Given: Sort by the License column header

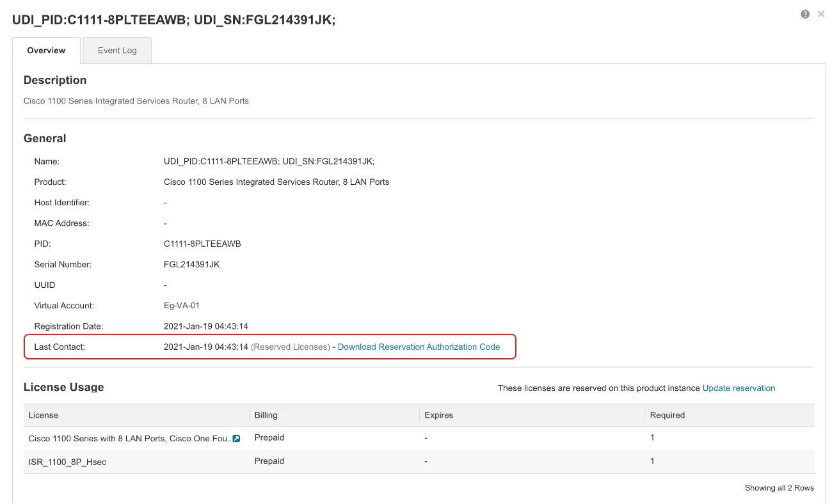Looking at the screenshot, I should [x=136, y=415].
